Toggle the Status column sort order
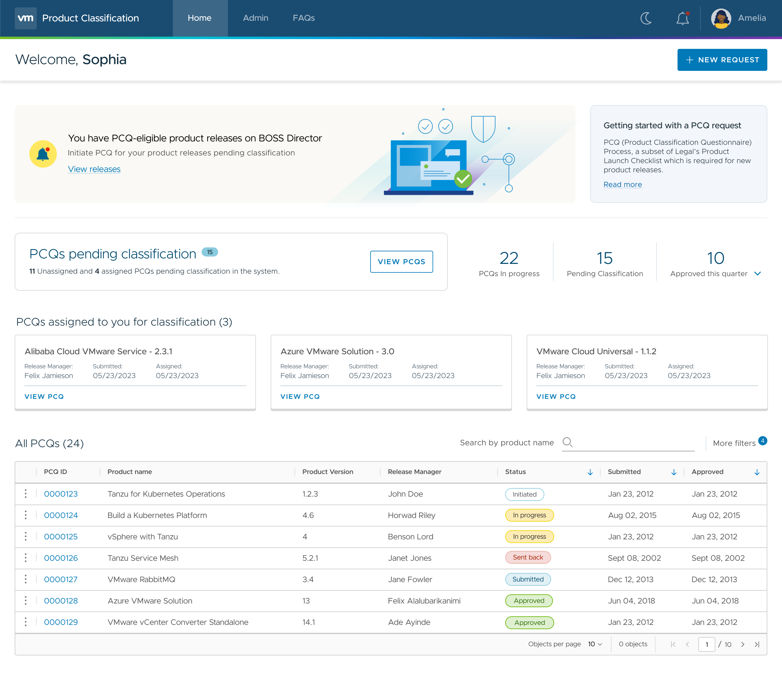Screen dimensions: 782x700 (x=591, y=472)
